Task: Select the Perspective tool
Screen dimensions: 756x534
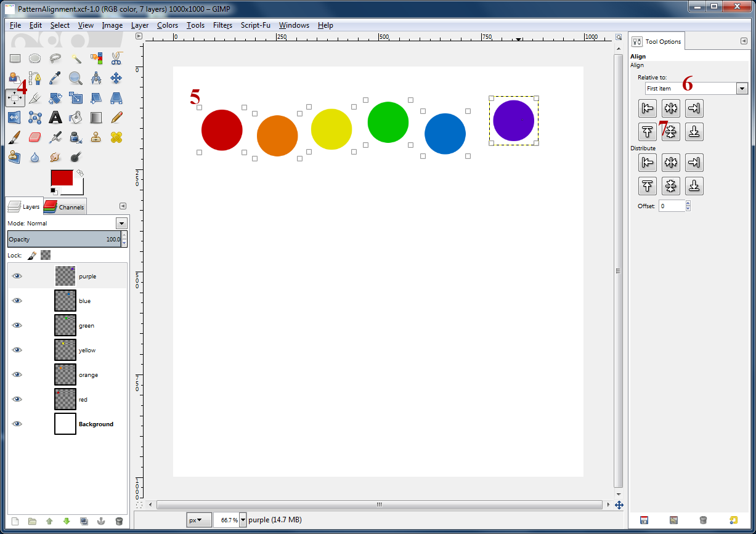Action: 116,98
